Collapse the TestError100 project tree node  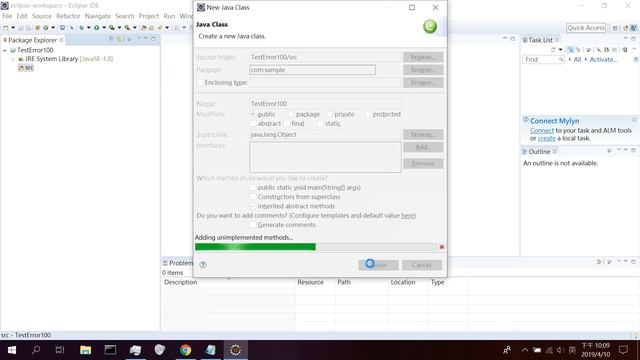[x=5, y=50]
